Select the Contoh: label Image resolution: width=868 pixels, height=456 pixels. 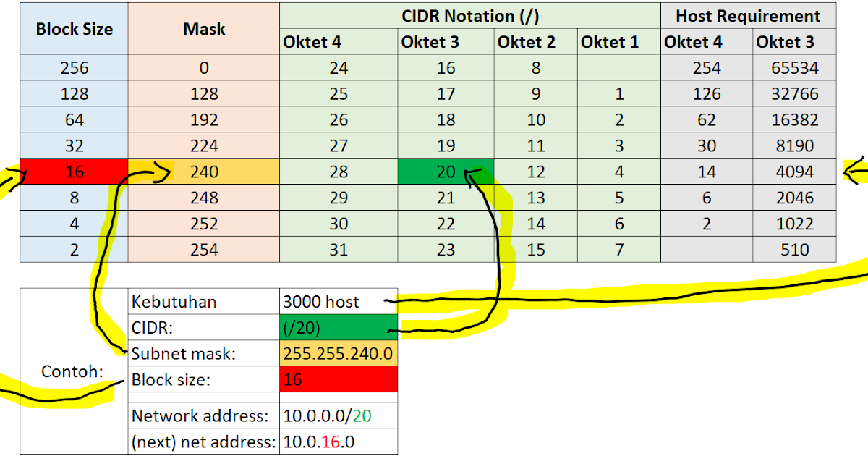(x=73, y=372)
